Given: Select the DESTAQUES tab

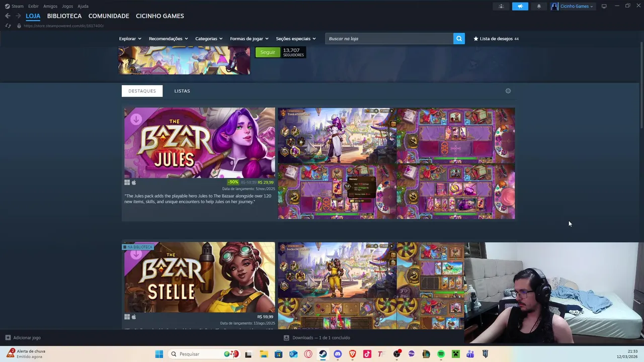Looking at the screenshot, I should pos(142,91).
